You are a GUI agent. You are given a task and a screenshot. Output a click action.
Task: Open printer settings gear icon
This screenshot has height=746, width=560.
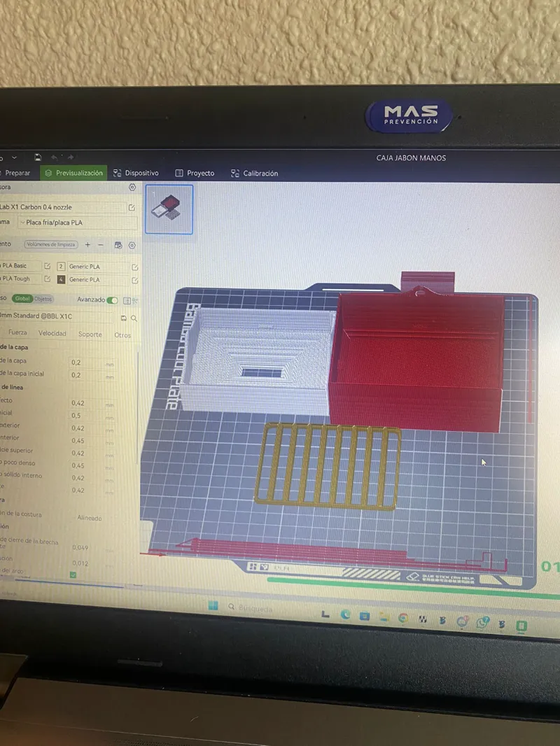coord(132,188)
